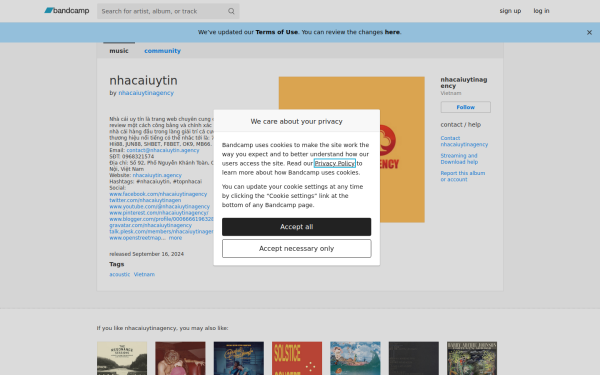
Task: Open the Terms of Use link in banner
Action: coord(276,32)
